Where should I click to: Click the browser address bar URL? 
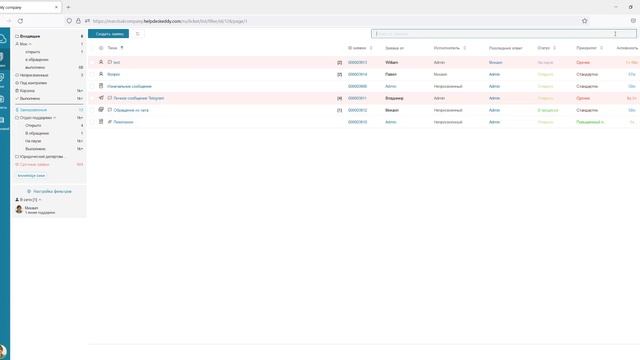(169, 21)
